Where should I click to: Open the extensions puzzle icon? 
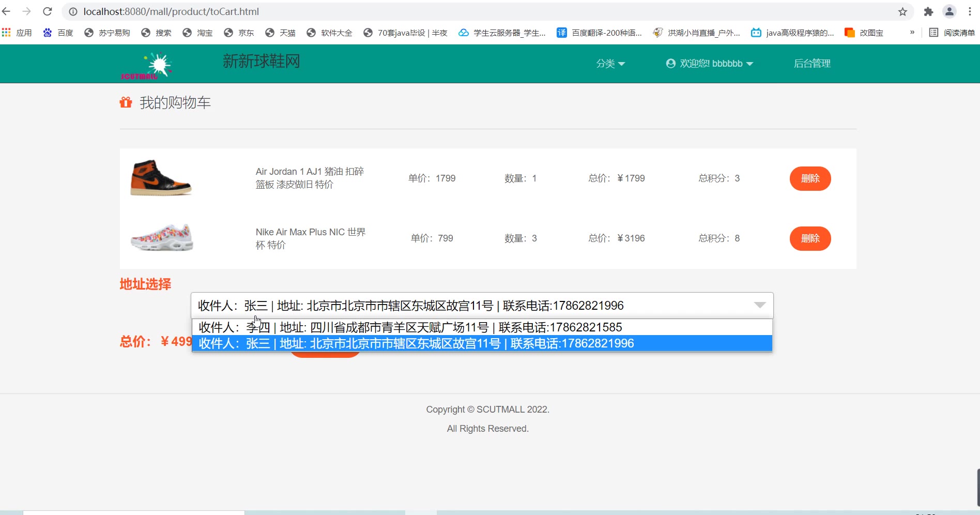coord(928,11)
